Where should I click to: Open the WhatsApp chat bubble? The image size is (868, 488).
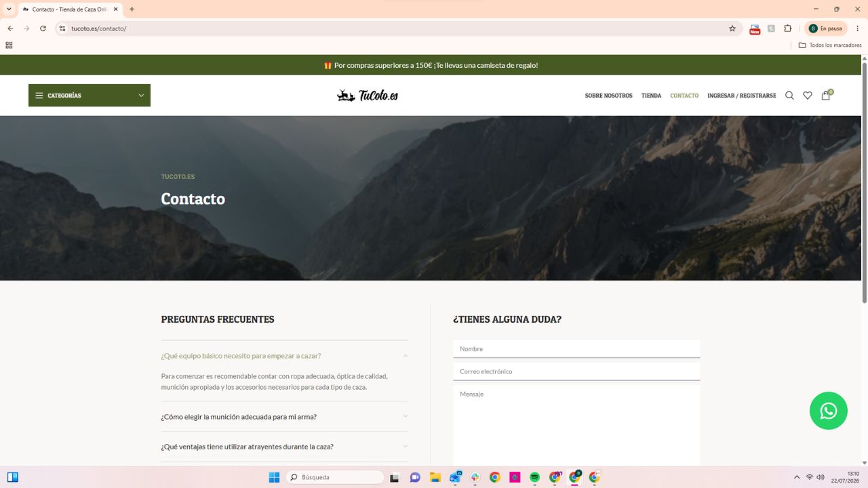829,411
